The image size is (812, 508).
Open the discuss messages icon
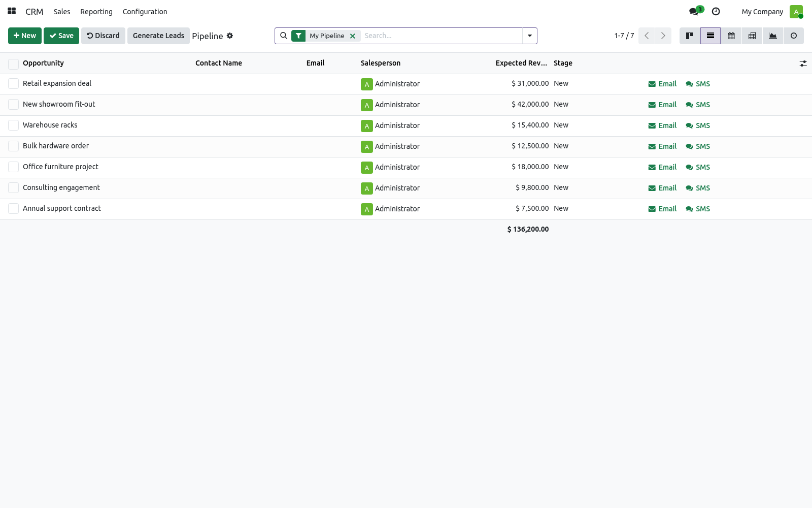click(694, 11)
